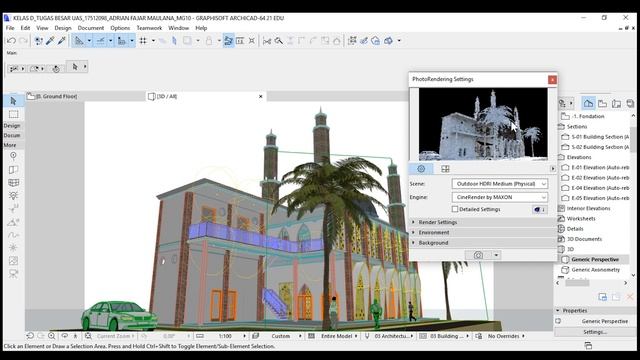The image size is (640, 360).
Task: Select the Spline tool in the toolbox
Action: click(13, 235)
